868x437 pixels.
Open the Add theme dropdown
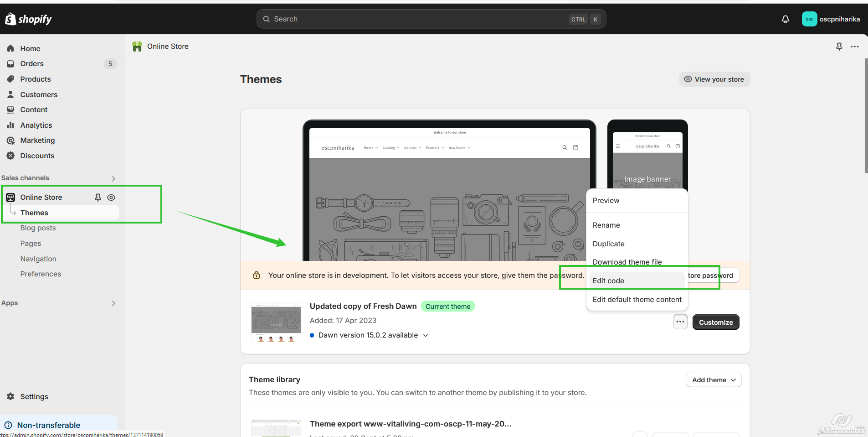[x=713, y=380]
